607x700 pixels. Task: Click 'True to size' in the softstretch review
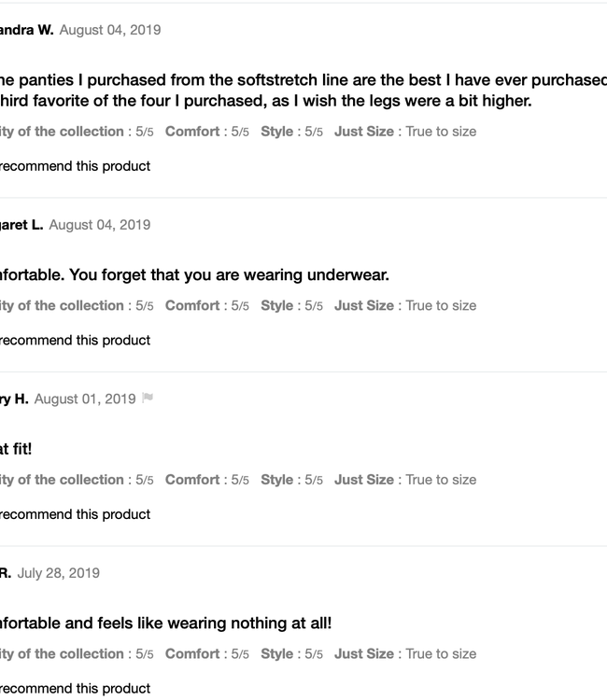coord(441,132)
